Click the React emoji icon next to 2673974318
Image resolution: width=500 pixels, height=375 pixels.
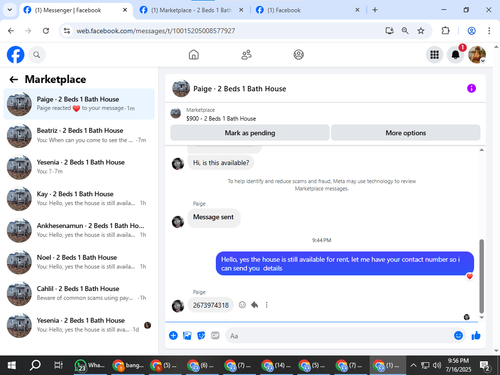tap(242, 305)
